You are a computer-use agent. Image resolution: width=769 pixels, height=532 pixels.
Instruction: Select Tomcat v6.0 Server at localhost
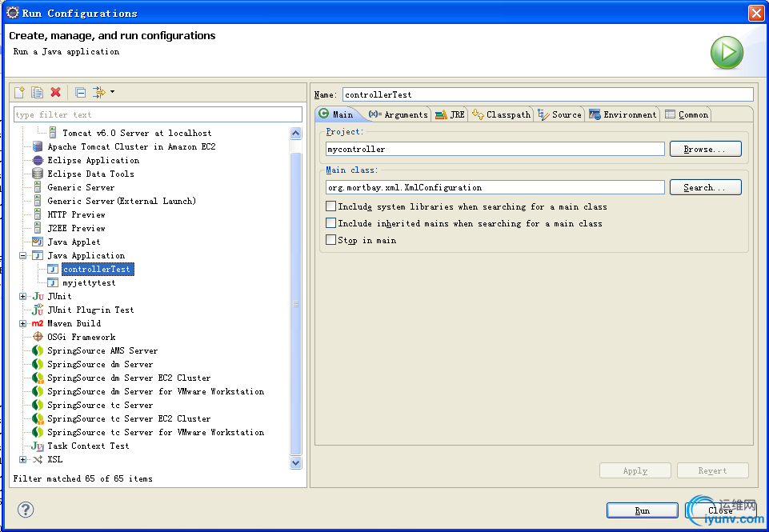[137, 133]
